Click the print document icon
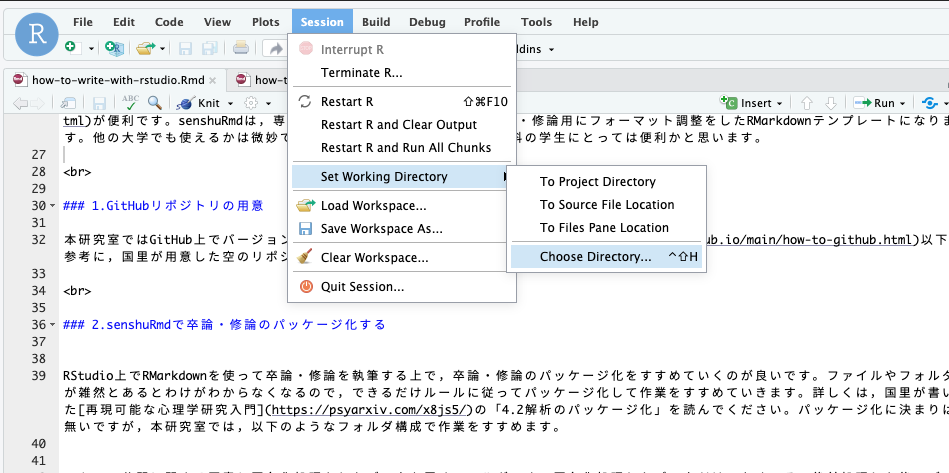Screen dimensions: 949x473 (x=241, y=47)
